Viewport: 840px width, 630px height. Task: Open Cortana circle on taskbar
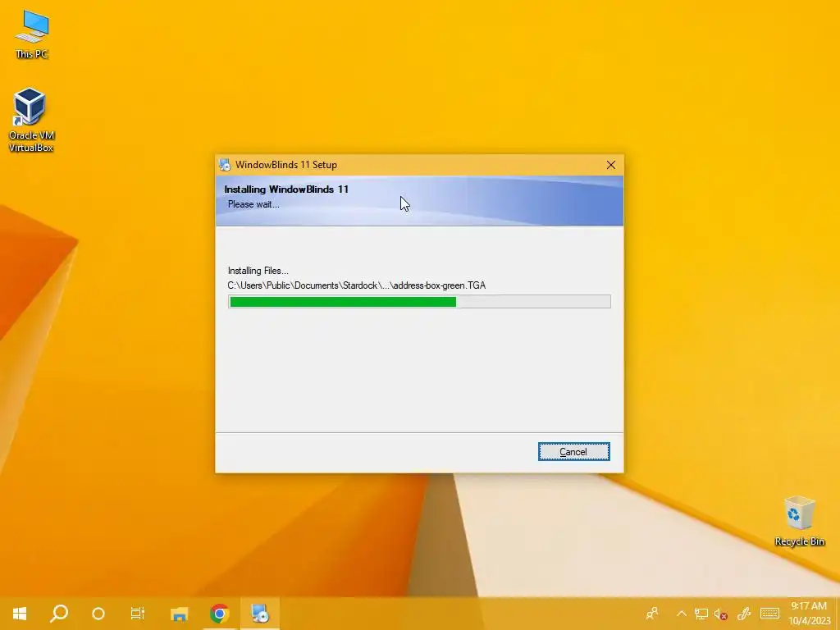tap(98, 614)
